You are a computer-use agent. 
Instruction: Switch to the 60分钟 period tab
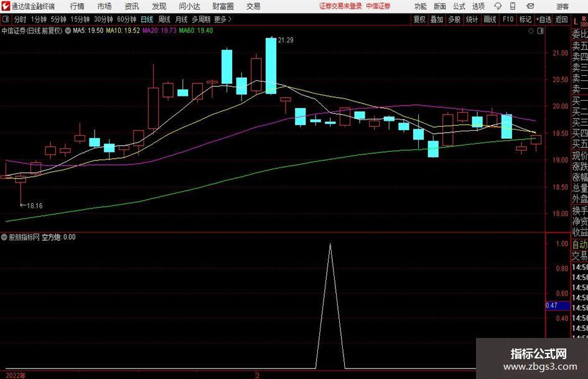click(127, 19)
